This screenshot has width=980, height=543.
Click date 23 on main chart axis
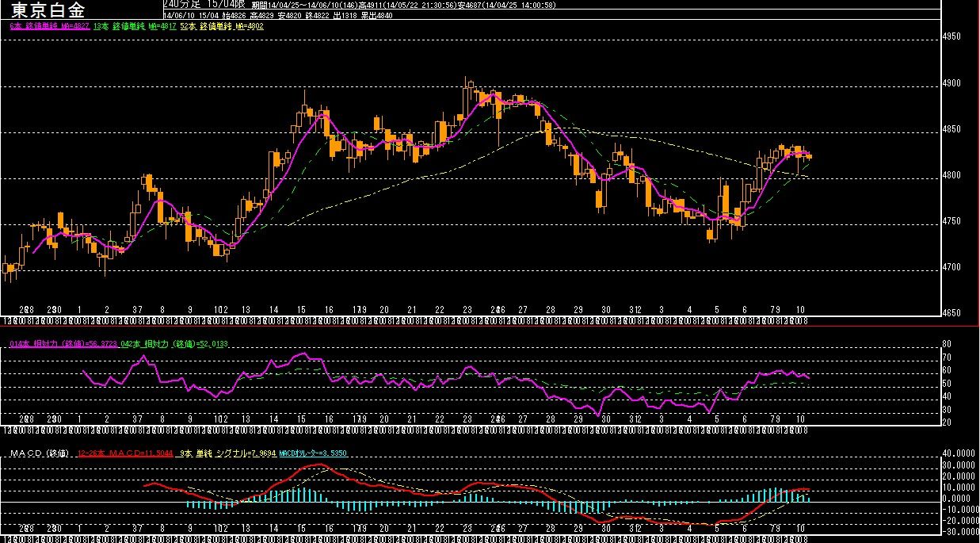[467, 309]
